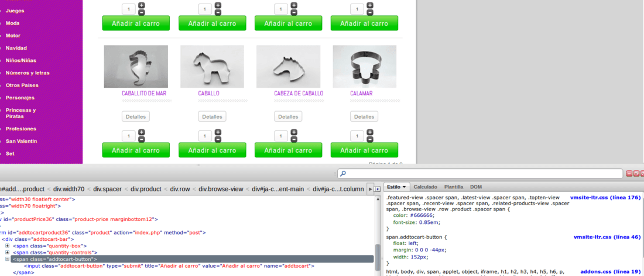The width and height of the screenshot is (644, 276).
Task: Minimize Firebug with the red minus button
Action: pyautogui.click(x=631, y=174)
